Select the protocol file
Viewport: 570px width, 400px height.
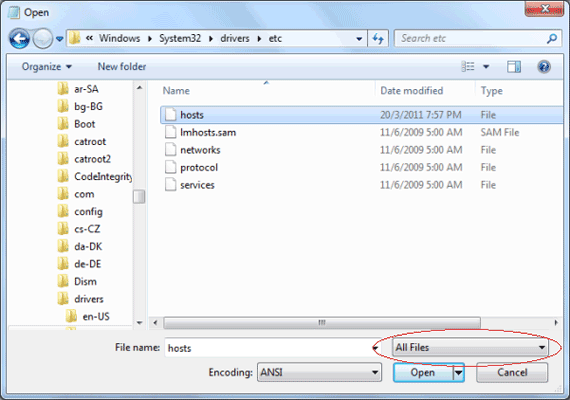(362, 167)
